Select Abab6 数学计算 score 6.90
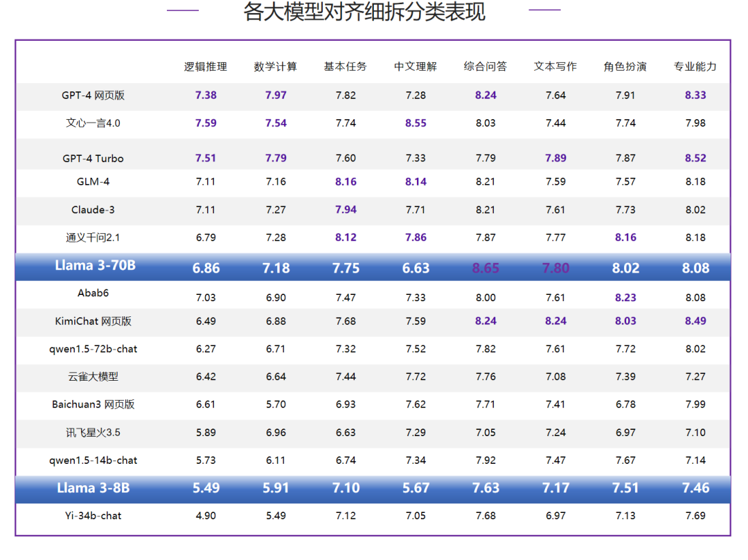Image resolution: width=748 pixels, height=560 pixels. (x=276, y=298)
